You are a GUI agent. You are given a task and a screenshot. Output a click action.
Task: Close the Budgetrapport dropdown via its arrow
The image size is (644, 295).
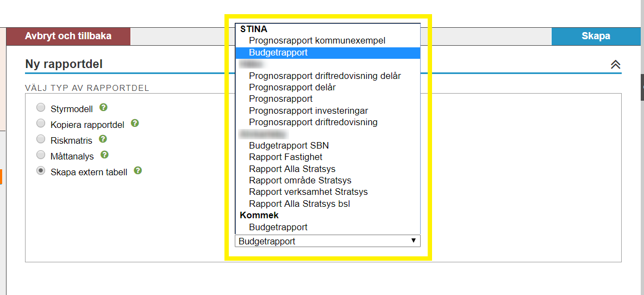pyautogui.click(x=414, y=241)
